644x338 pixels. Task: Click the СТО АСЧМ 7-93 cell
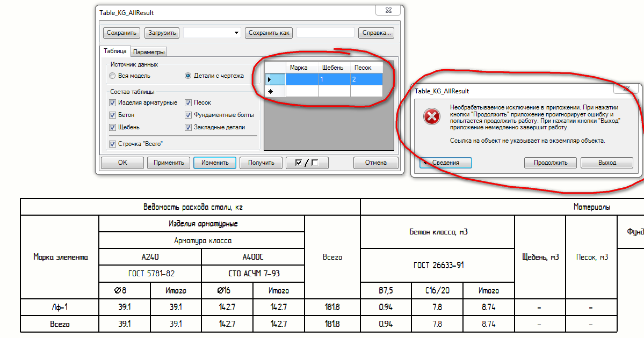coord(253,274)
